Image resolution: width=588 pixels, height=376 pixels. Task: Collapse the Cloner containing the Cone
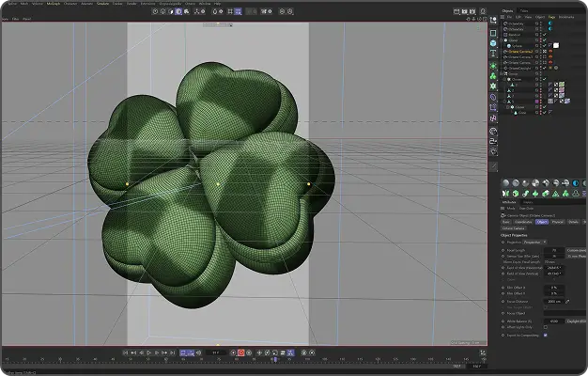coord(508,107)
